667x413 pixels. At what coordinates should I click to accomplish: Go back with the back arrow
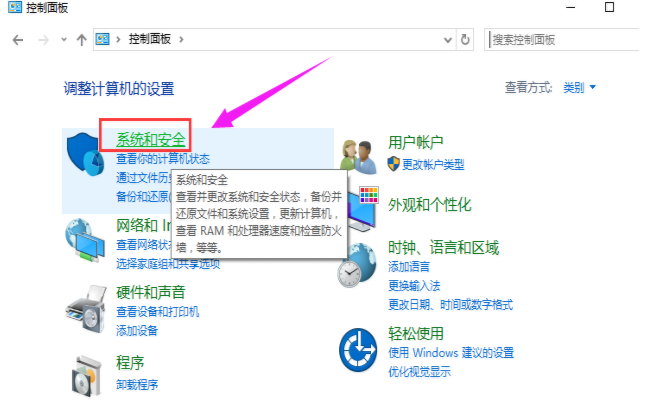pyautogui.click(x=18, y=40)
